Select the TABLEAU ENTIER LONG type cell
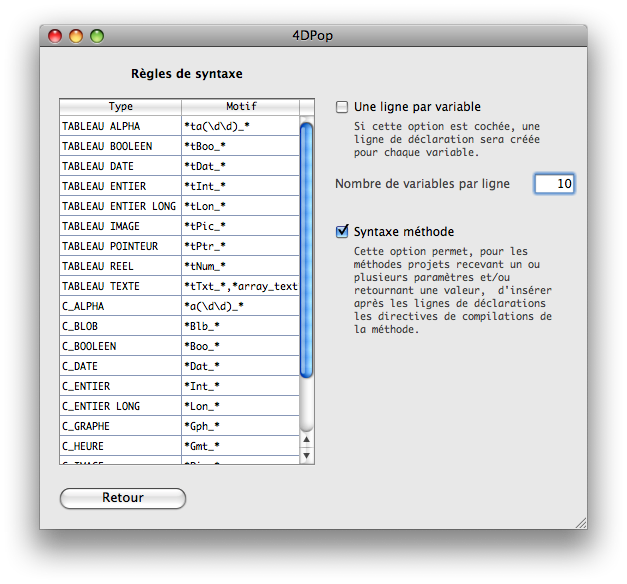Viewport: 627px width, 584px height. click(x=120, y=206)
